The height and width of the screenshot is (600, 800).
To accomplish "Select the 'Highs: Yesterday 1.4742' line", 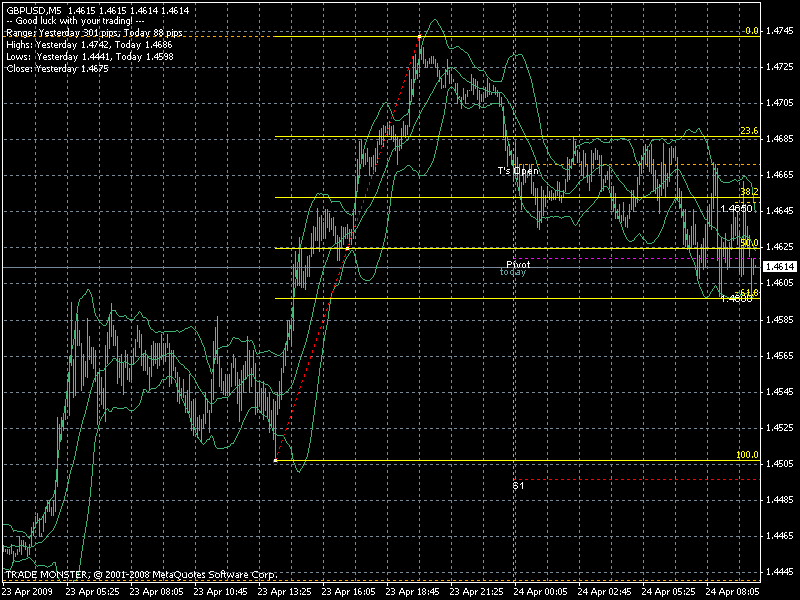I will tap(89, 45).
